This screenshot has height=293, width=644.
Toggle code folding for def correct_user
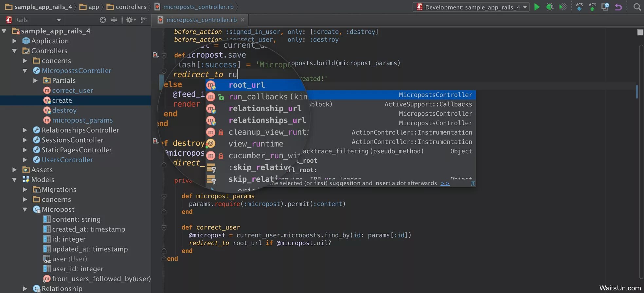pyautogui.click(x=164, y=228)
